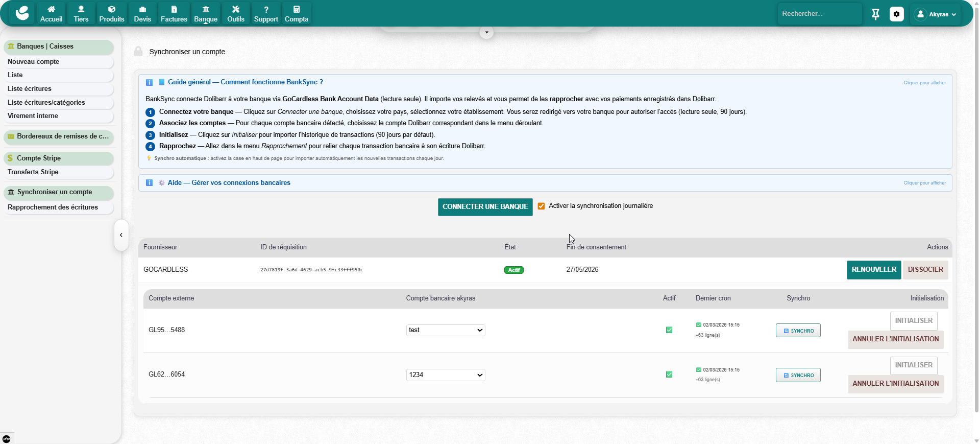Image resolution: width=980 pixels, height=444 pixels.
Task: Click the pin icon in header
Action: pyautogui.click(x=875, y=14)
